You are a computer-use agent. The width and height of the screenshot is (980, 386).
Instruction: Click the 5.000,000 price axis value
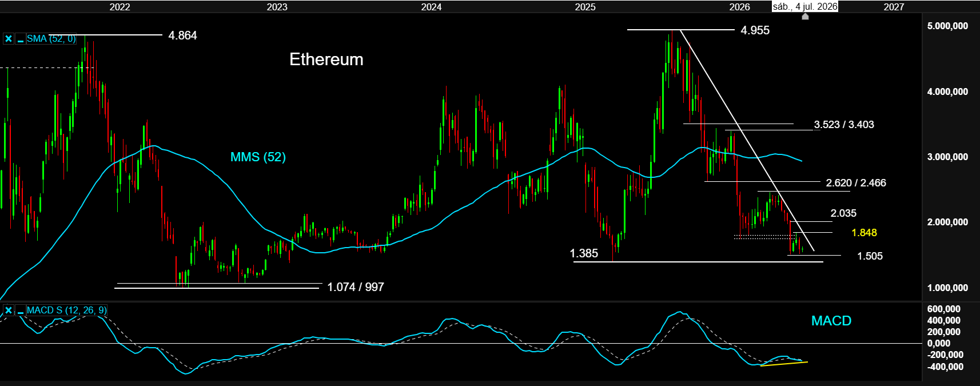[x=947, y=26]
